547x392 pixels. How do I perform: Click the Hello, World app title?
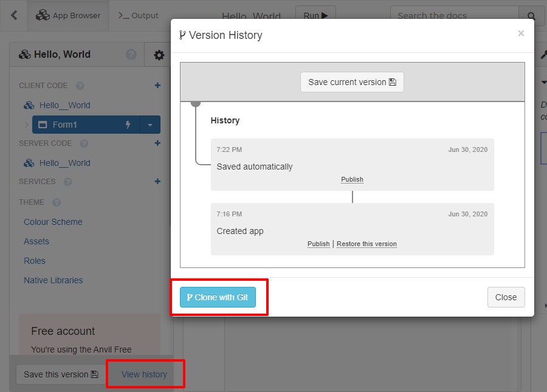(x=62, y=55)
